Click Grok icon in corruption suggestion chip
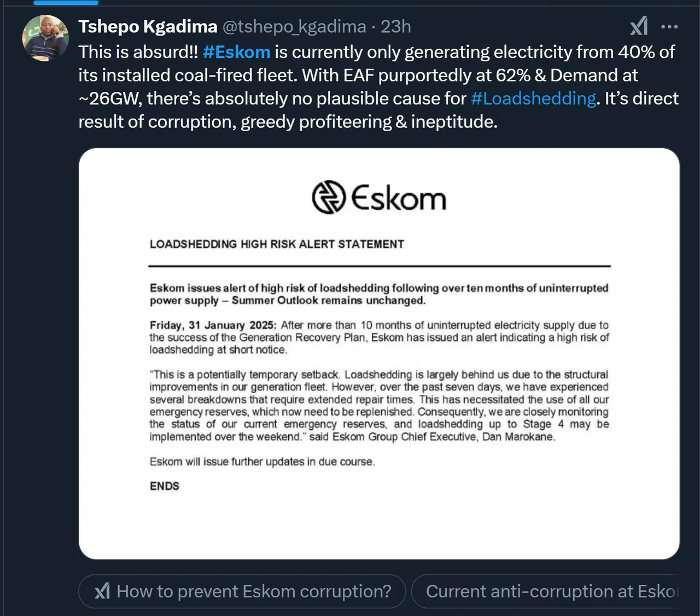This screenshot has height=616, width=700. 102,591
